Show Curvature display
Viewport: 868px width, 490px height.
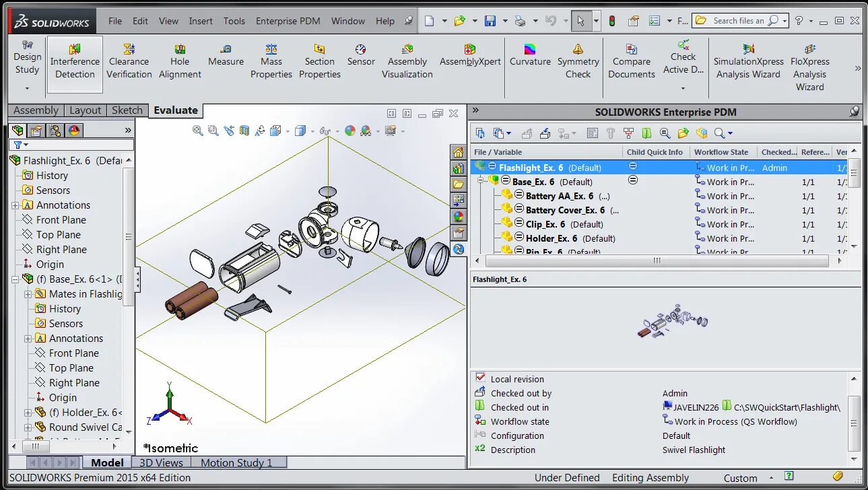tap(530, 56)
